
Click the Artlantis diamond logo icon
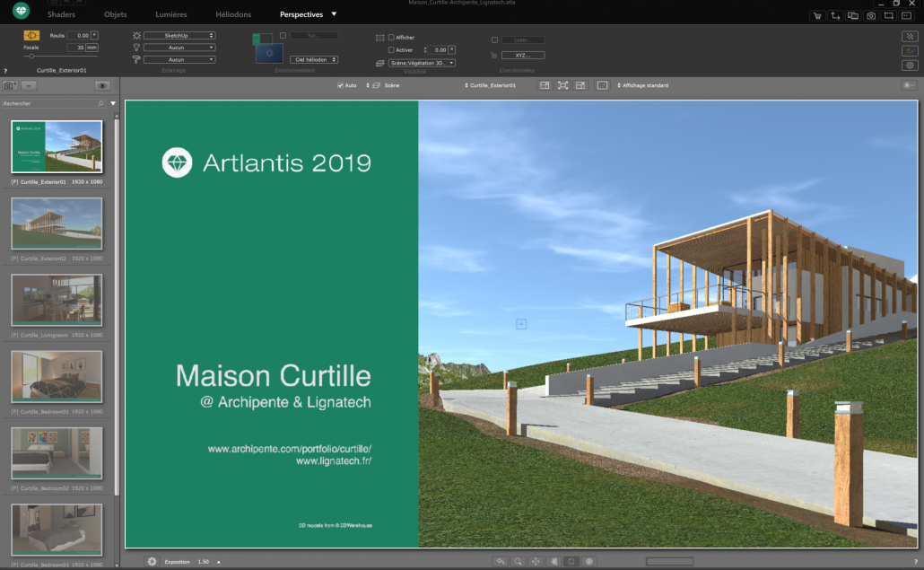(22, 11)
